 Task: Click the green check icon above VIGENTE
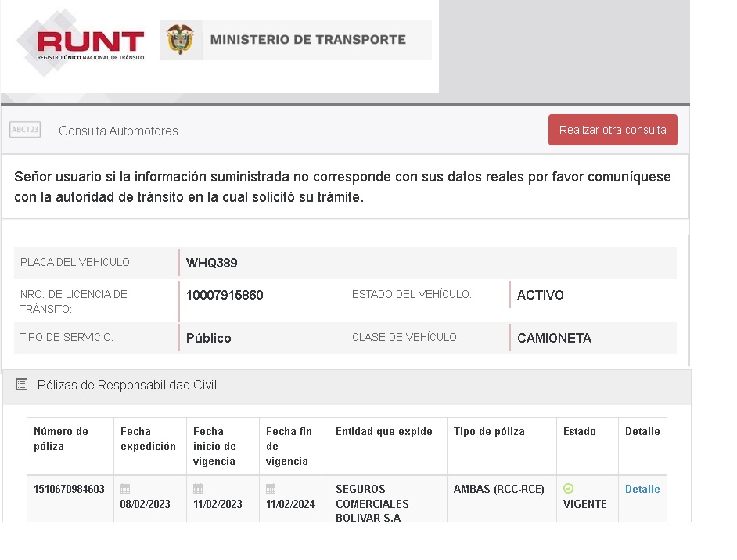tap(568, 489)
